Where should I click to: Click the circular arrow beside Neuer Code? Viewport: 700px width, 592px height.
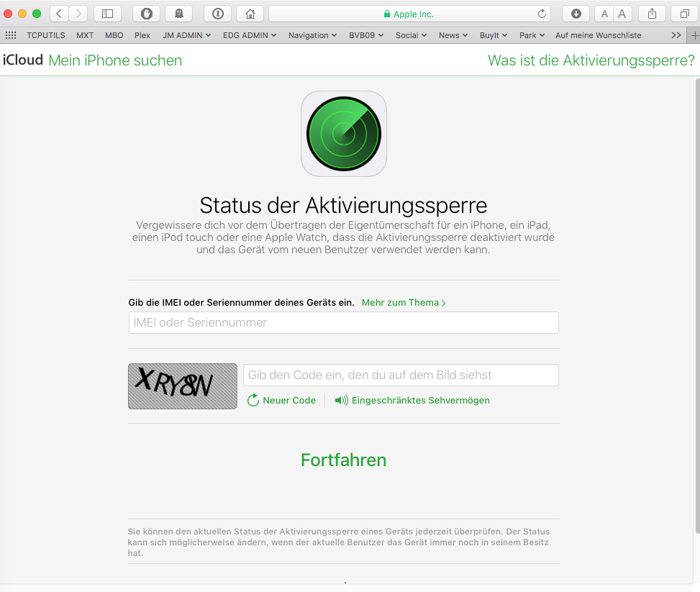click(x=253, y=400)
